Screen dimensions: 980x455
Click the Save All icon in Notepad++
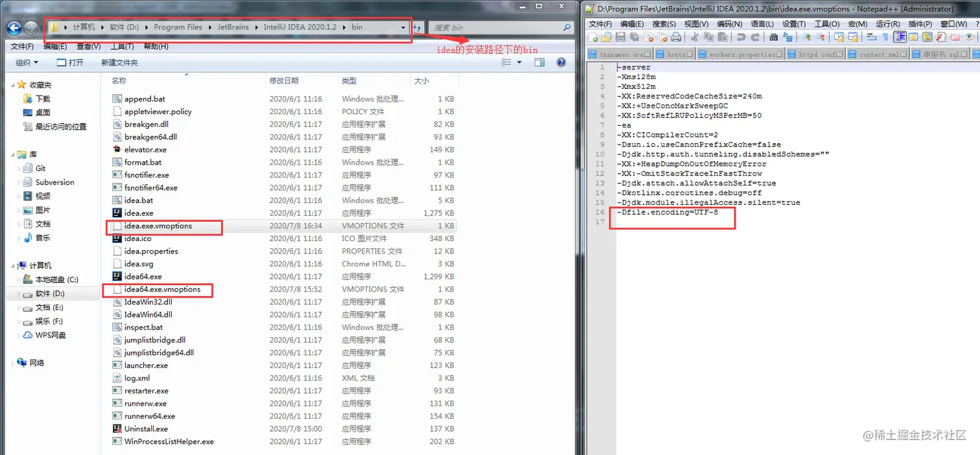[x=635, y=37]
